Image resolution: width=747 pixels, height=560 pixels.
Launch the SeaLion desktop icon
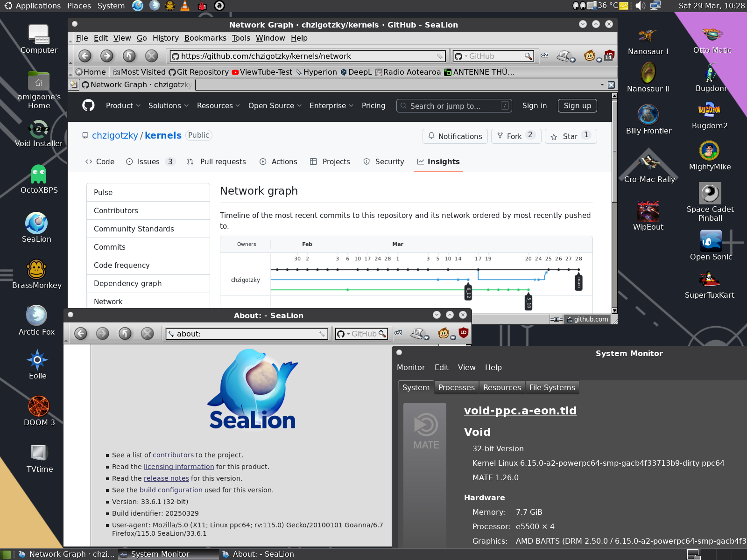(x=36, y=228)
